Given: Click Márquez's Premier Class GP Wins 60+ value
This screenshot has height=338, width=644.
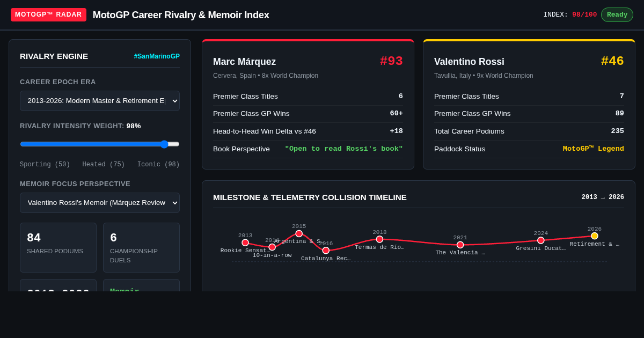Looking at the screenshot, I should coord(397,113).
